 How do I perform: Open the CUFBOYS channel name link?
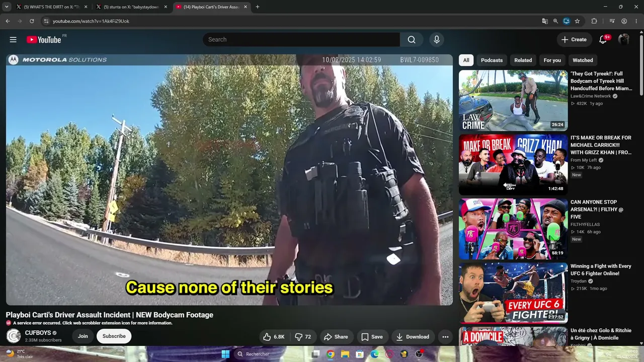[x=38, y=333]
